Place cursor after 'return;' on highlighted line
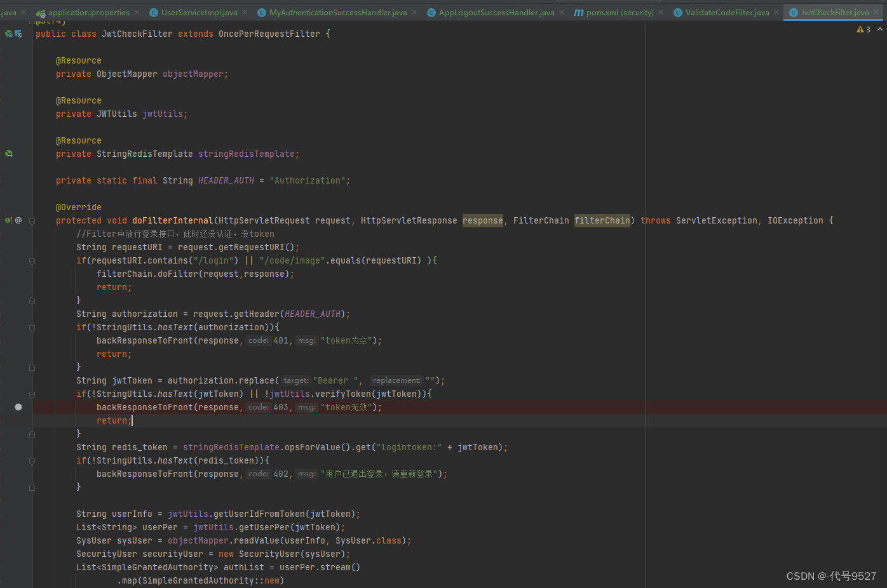 coord(132,420)
